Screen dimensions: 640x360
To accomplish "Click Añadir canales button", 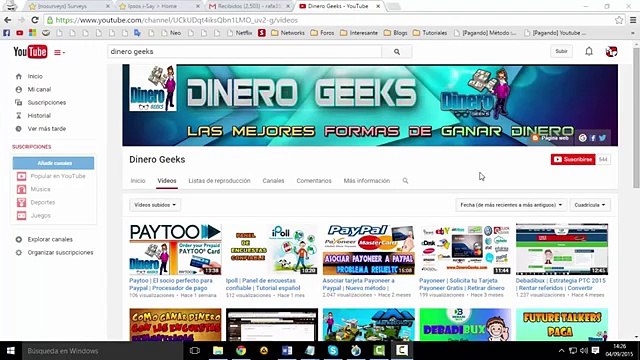I will (x=53, y=163).
